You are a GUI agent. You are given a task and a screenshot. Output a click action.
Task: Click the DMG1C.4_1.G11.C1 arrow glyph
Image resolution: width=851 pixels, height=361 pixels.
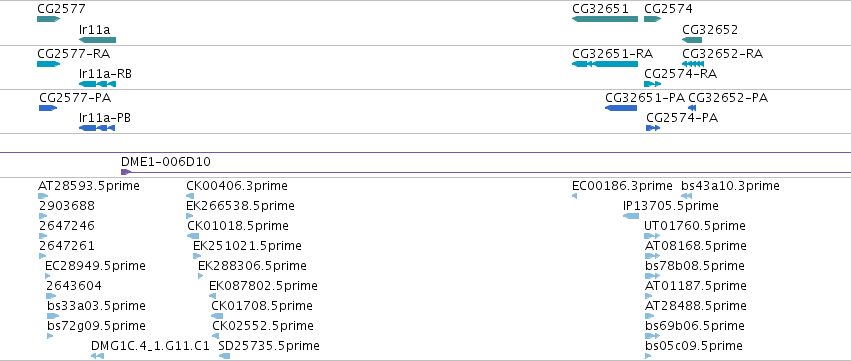click(x=97, y=356)
